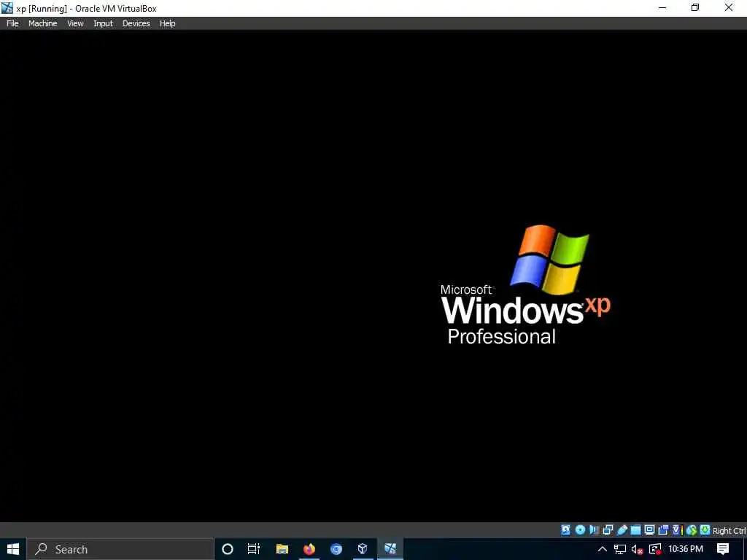Click the USB devices status icon

[x=622, y=530]
